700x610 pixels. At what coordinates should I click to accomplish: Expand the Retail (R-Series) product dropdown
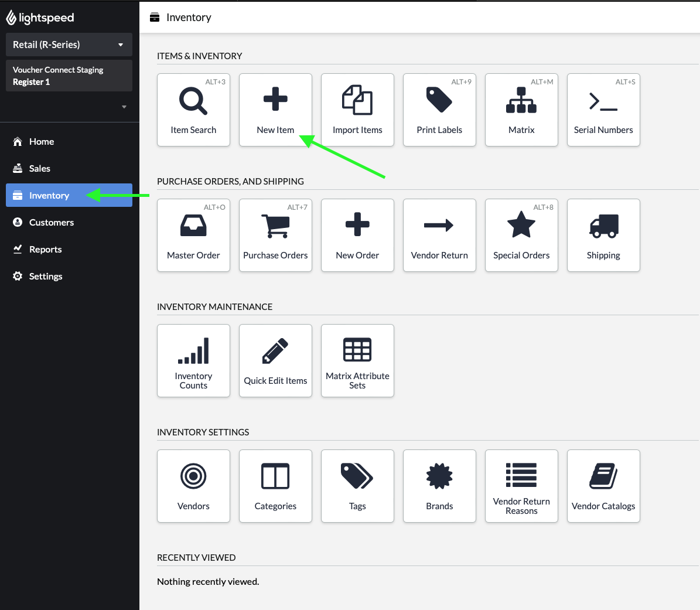pos(69,45)
